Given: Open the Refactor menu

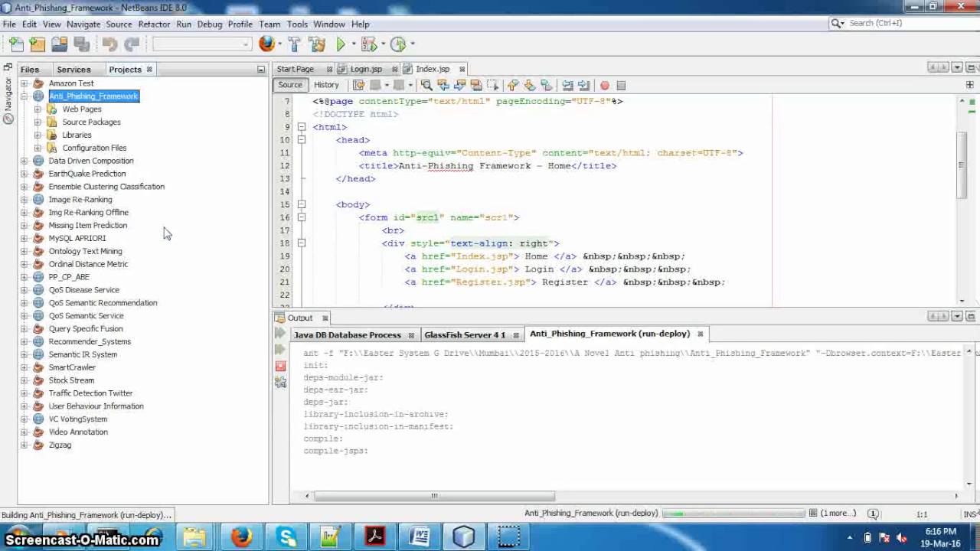Looking at the screenshot, I should [154, 24].
